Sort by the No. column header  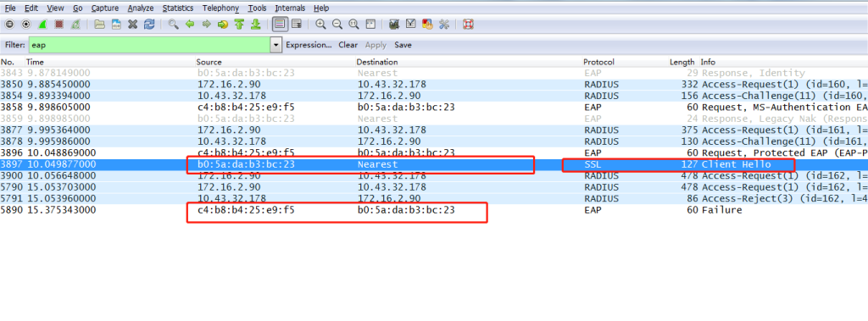click(8, 62)
